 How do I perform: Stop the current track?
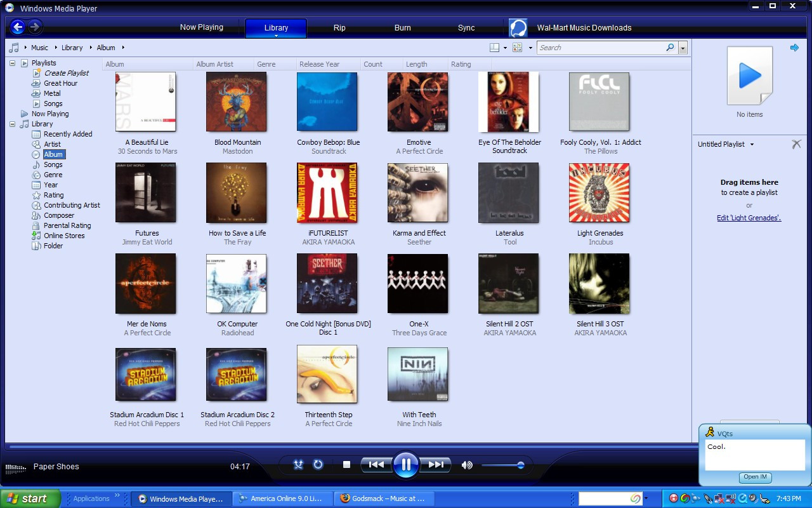point(346,465)
